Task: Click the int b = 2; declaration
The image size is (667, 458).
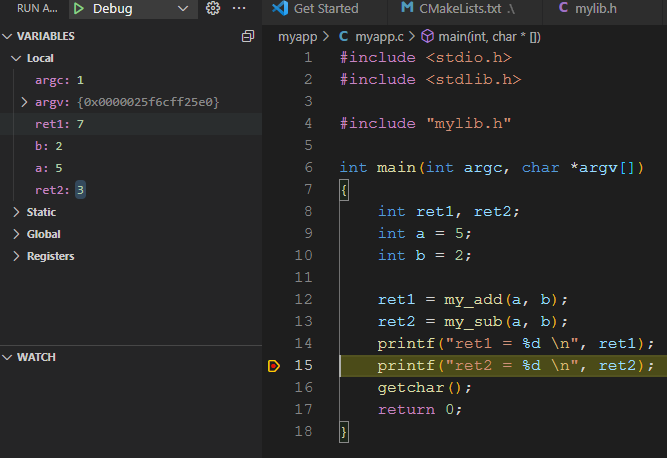Action: (x=425, y=256)
